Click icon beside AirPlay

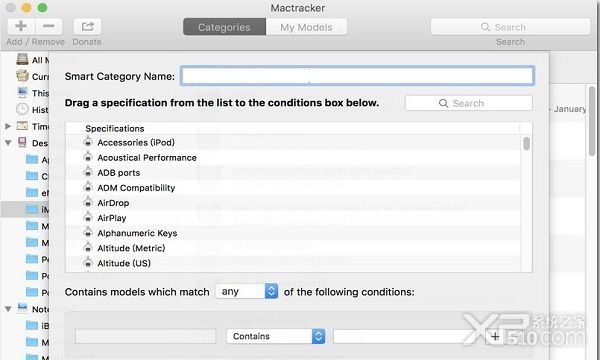click(88, 217)
